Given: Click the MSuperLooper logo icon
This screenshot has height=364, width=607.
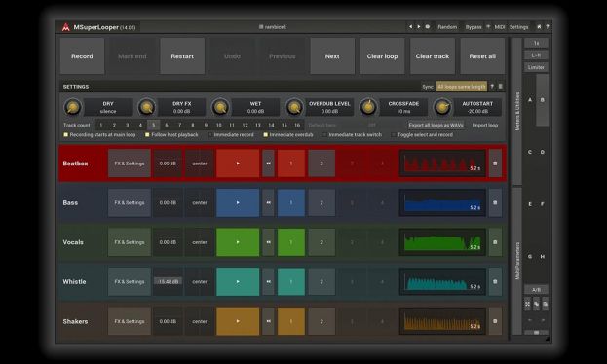Looking at the screenshot, I should (x=66, y=27).
